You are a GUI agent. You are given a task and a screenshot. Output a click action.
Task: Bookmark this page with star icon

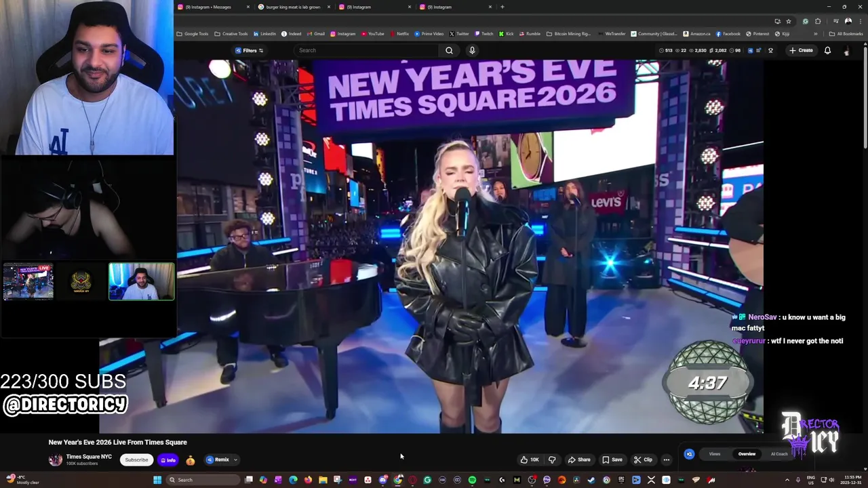(x=789, y=21)
